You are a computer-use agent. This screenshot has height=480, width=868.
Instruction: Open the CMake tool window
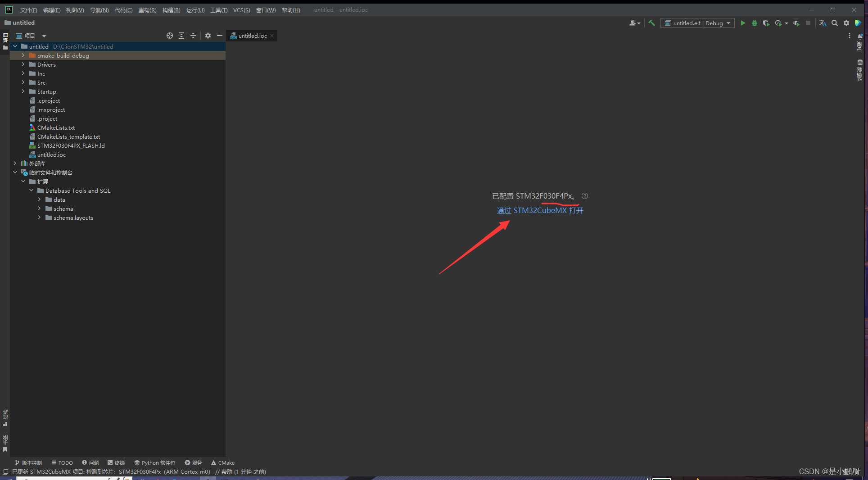point(223,462)
